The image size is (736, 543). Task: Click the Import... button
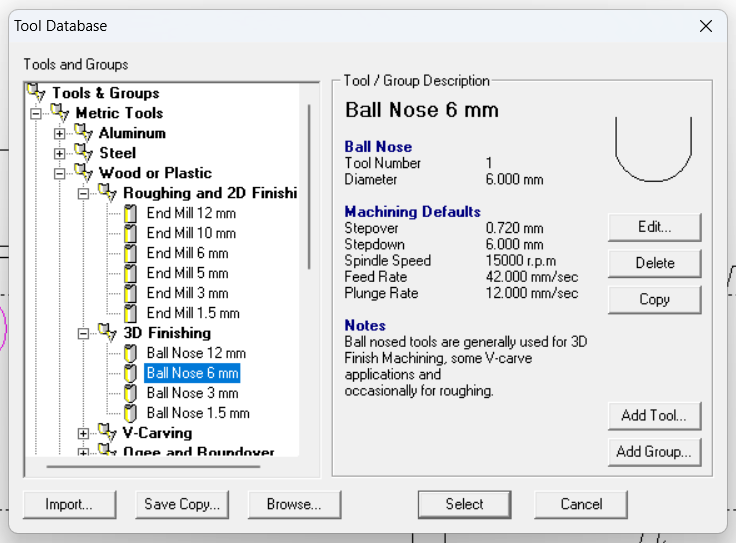[x=69, y=505]
